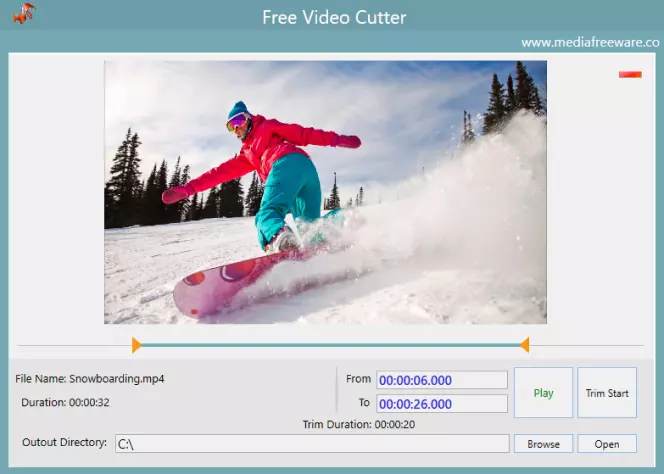Select the left orange trim start marker
This screenshot has height=474, width=664.
pos(136,345)
